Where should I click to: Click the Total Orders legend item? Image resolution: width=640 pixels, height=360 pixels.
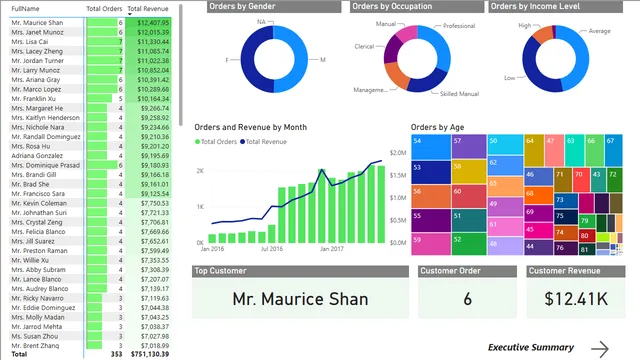(216, 142)
